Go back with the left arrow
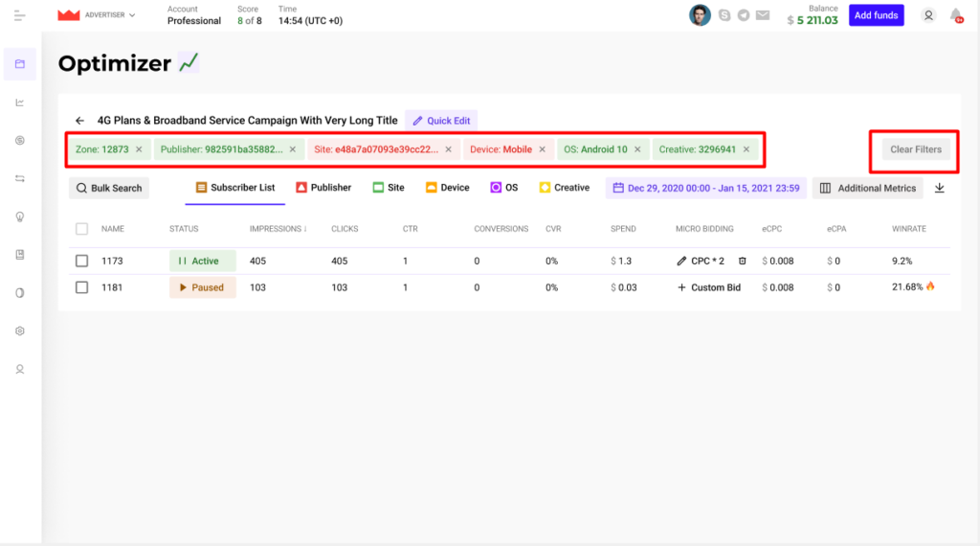Image resolution: width=980 pixels, height=546 pixels. (x=79, y=121)
